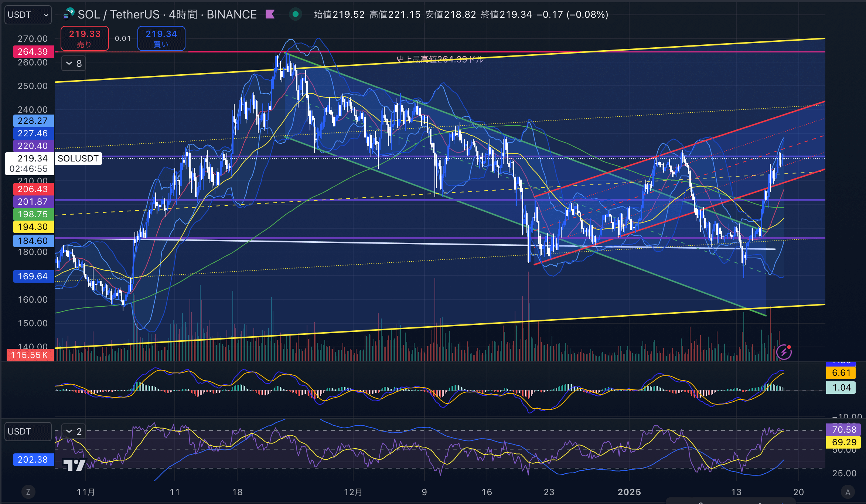Viewport: 866px width, 504px height.
Task: Select the 184.60 price label
Action: coord(33,241)
